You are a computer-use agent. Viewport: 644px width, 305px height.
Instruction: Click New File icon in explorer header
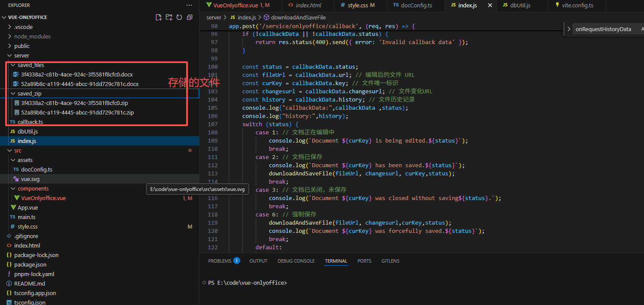point(159,17)
